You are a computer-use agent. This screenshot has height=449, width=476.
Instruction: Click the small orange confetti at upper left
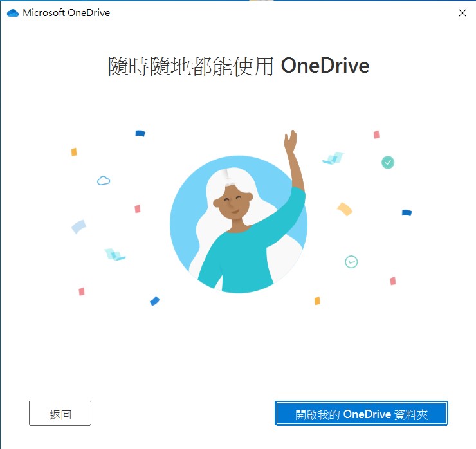74,152
